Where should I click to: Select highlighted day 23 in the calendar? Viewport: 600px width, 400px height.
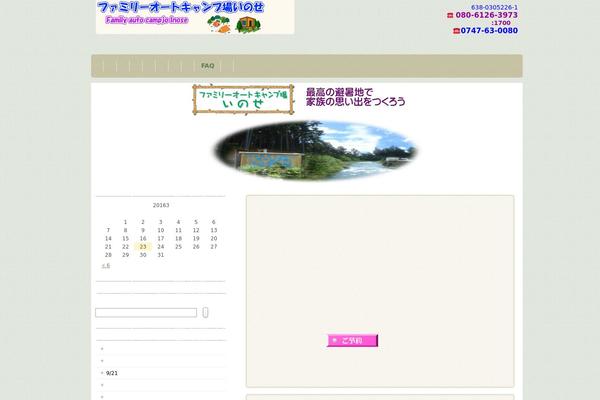[143, 247]
